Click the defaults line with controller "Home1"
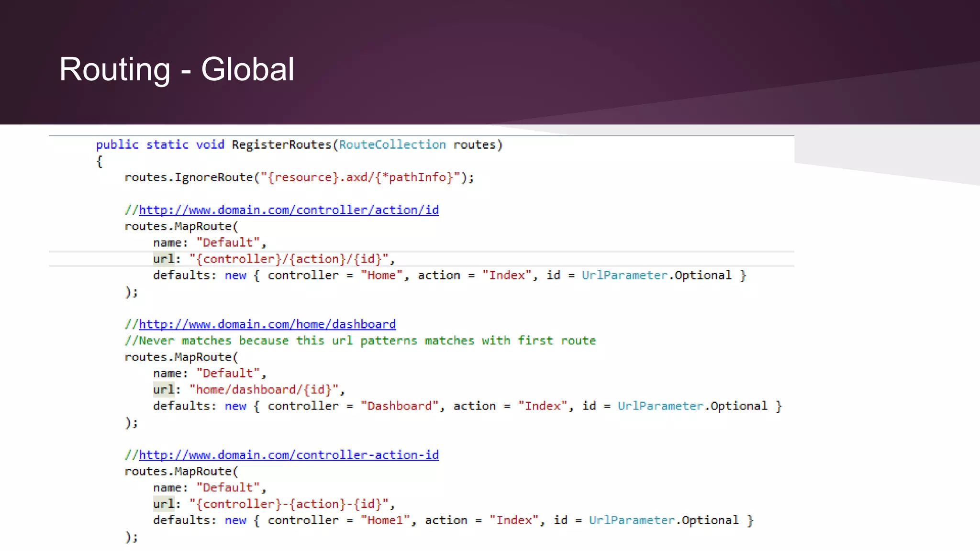This screenshot has height=551, width=980. tap(453, 520)
